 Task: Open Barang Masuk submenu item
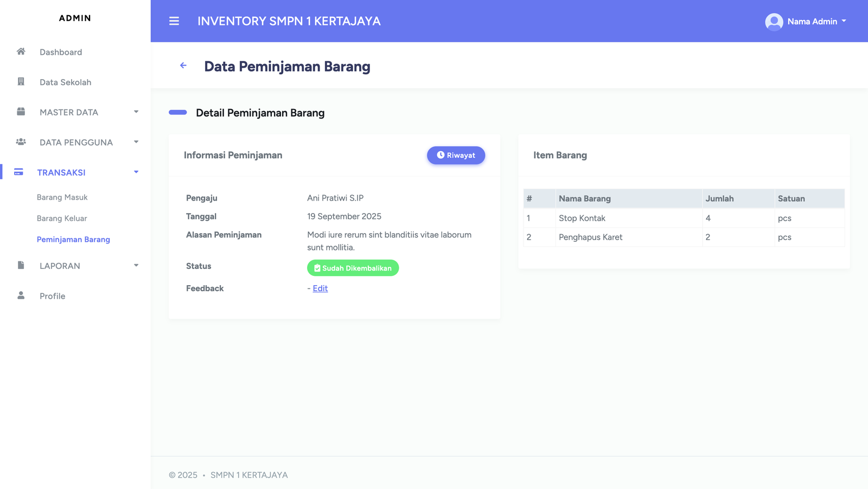tap(62, 197)
